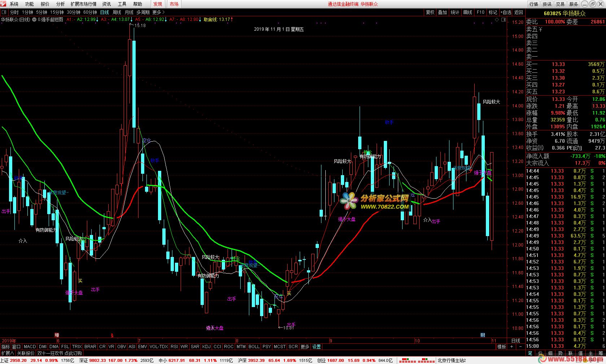Select the 日线 daily period
This screenshot has height=364, width=606.
coord(105,12)
